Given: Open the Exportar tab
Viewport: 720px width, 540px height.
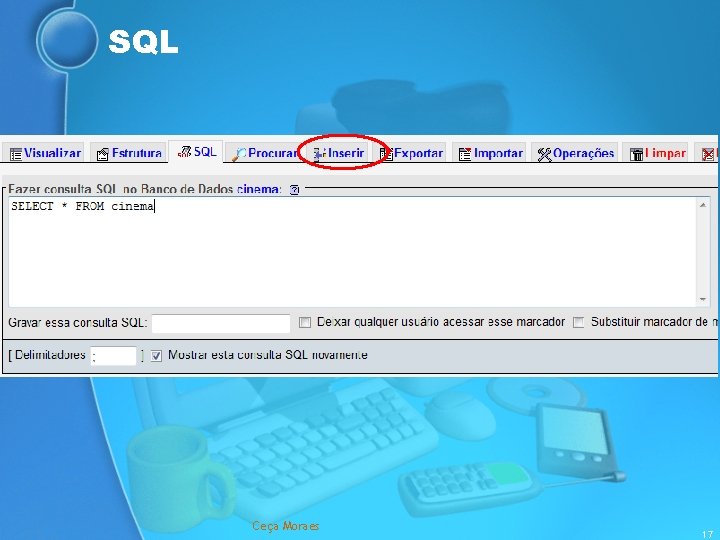Looking at the screenshot, I should [x=411, y=153].
